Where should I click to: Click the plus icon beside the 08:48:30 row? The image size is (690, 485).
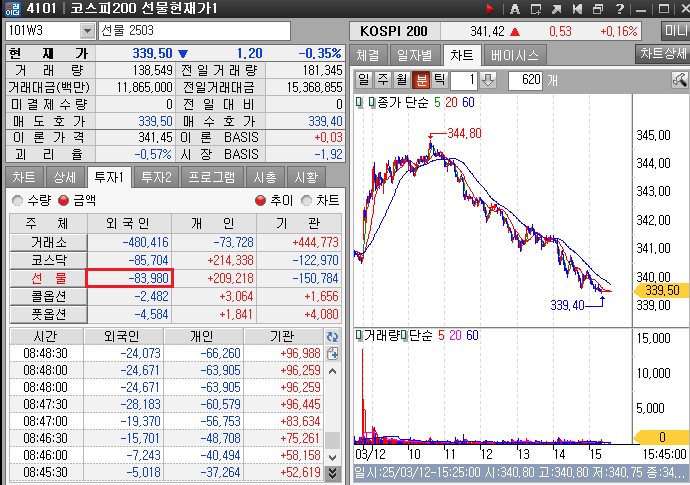pyautogui.click(x=333, y=353)
